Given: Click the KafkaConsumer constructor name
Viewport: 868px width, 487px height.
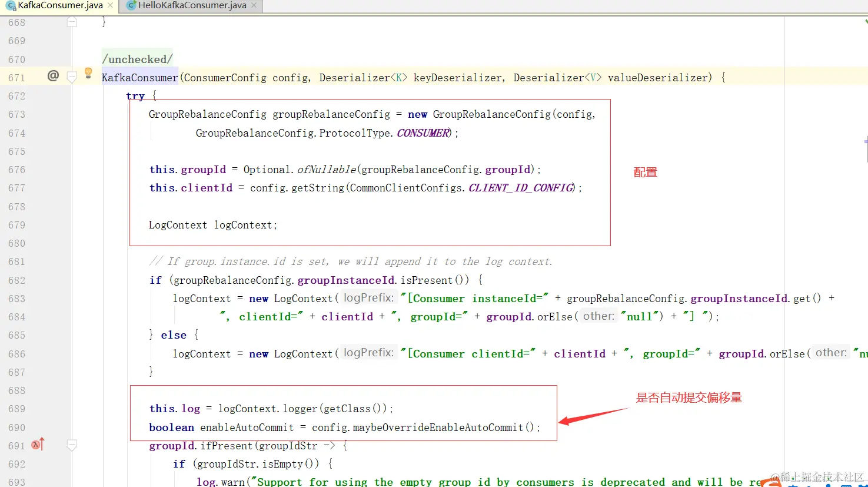Looking at the screenshot, I should point(139,78).
